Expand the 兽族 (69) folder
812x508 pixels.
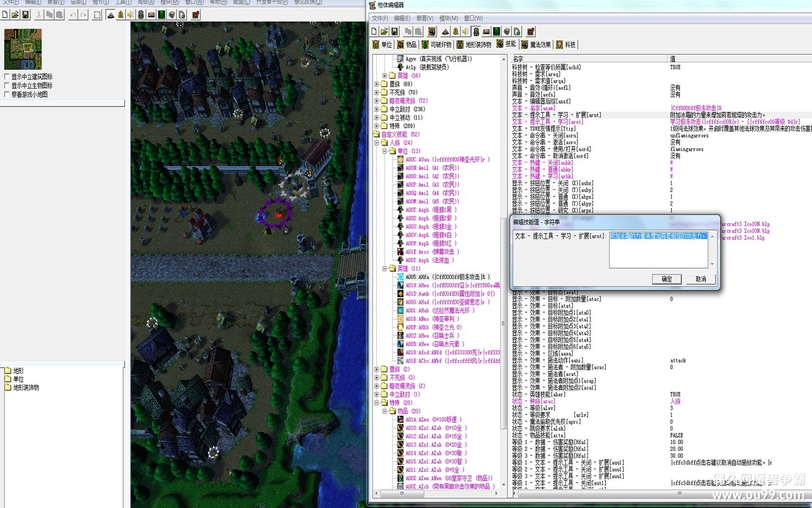click(376, 84)
